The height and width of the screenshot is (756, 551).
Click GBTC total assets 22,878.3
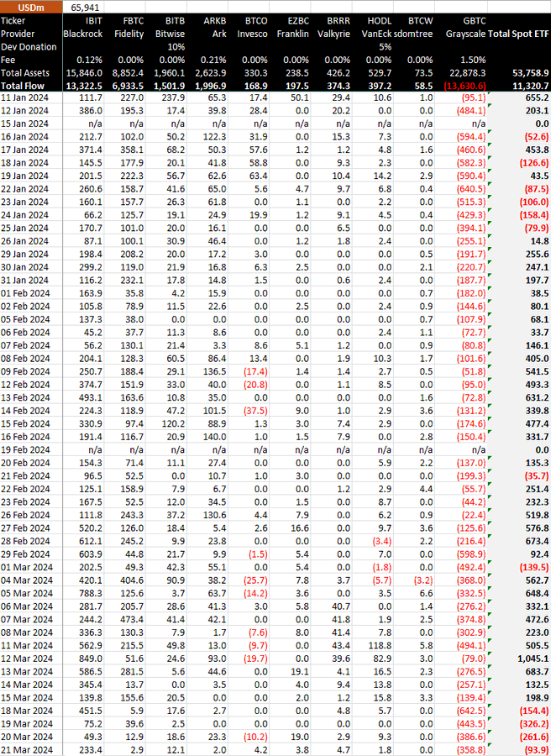[x=468, y=73]
